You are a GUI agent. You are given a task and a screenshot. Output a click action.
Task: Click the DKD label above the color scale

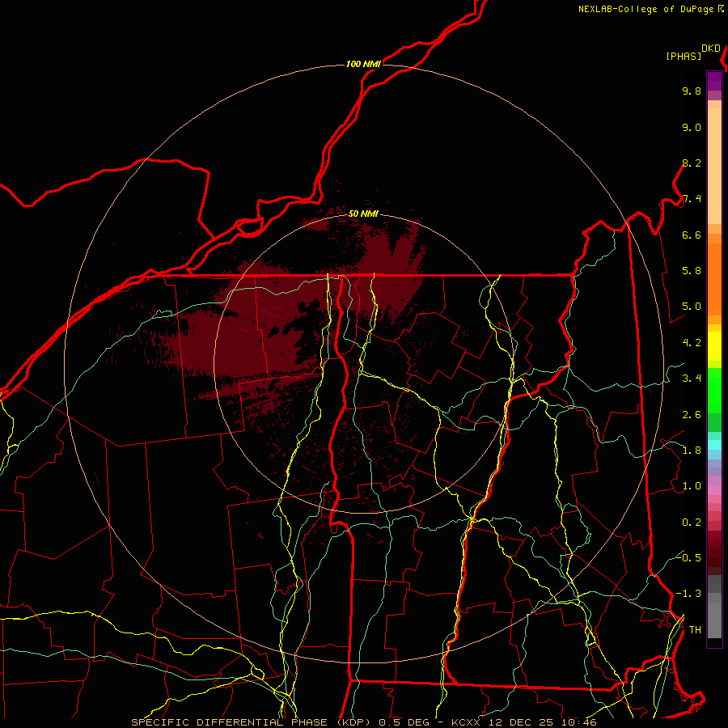(711, 48)
